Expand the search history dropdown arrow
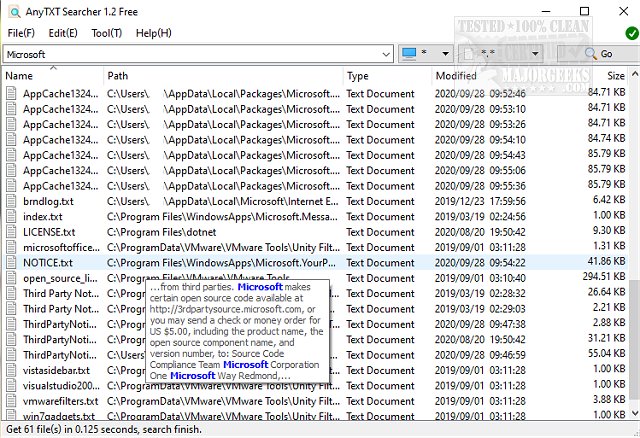 386,54
